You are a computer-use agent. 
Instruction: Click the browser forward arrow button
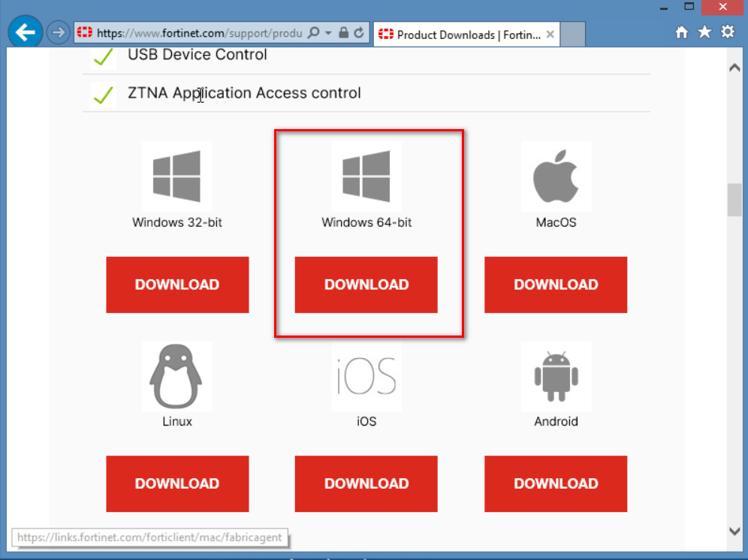click(x=58, y=33)
